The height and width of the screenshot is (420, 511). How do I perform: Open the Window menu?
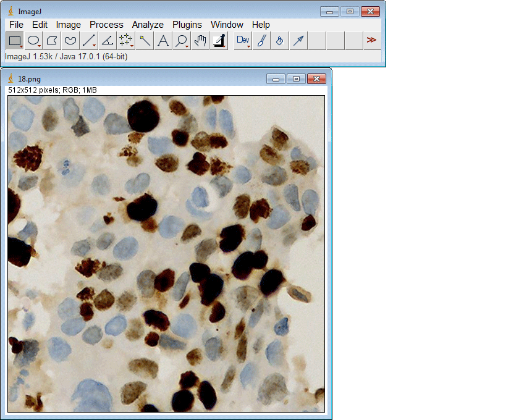tap(227, 25)
